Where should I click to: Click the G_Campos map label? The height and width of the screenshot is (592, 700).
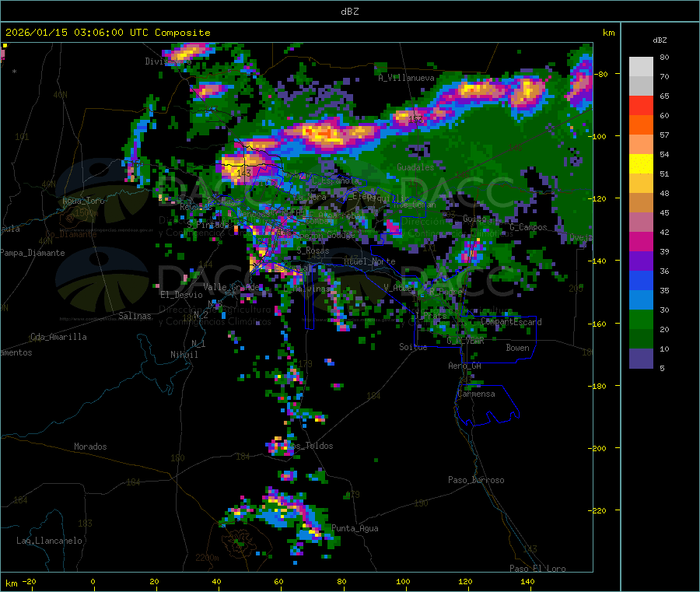(528, 227)
